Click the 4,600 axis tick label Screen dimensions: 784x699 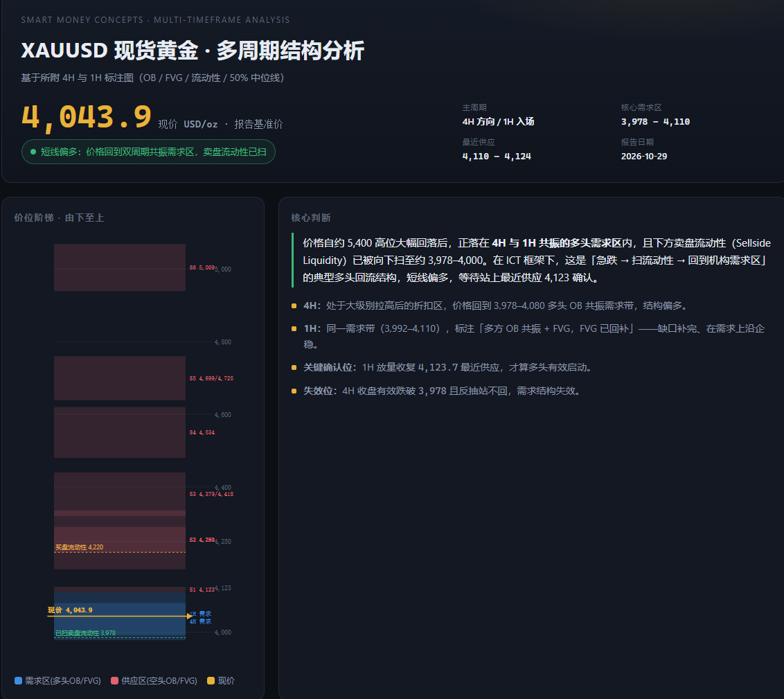223,415
